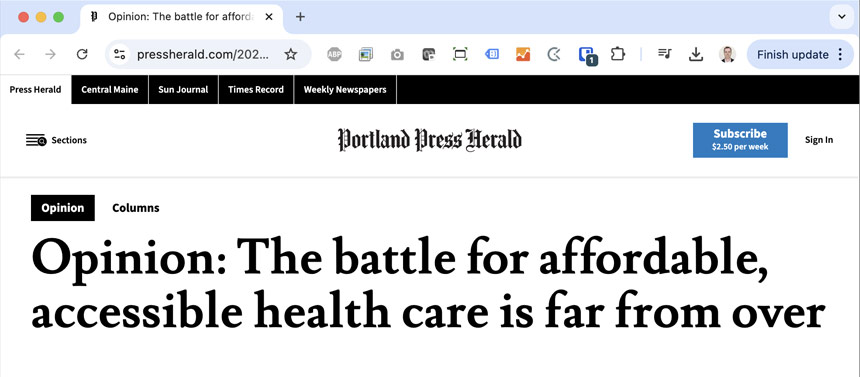Open the orange chart extension icon

pyautogui.click(x=523, y=54)
